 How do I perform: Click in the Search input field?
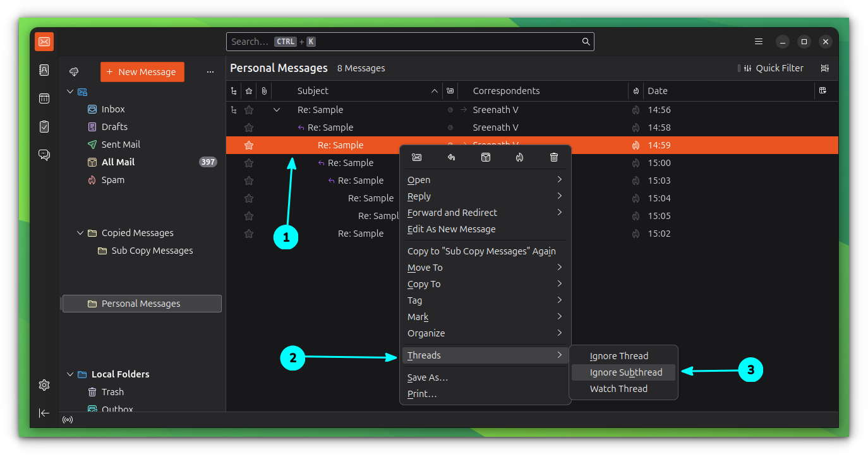(x=404, y=42)
